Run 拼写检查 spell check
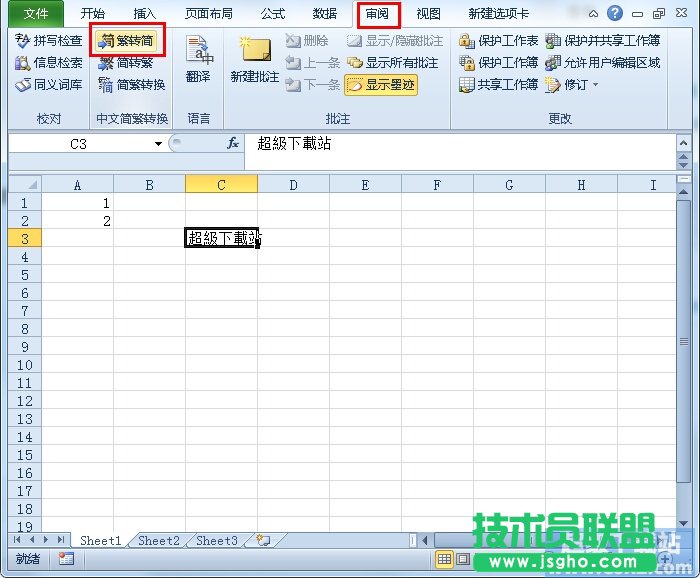This screenshot has height=578, width=700. point(49,40)
